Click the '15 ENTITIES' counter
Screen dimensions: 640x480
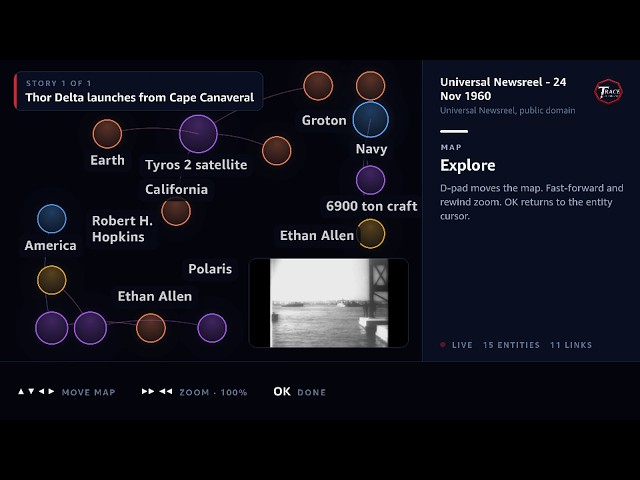(x=511, y=345)
